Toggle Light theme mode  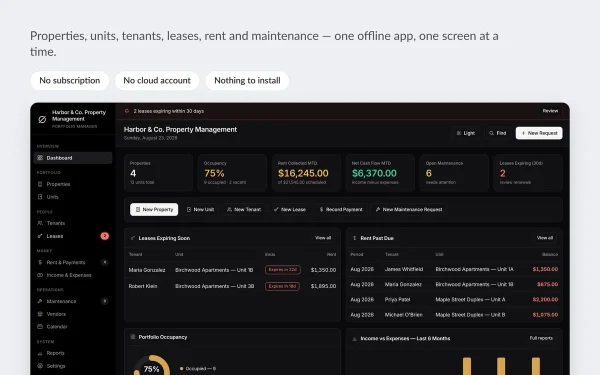(x=466, y=133)
